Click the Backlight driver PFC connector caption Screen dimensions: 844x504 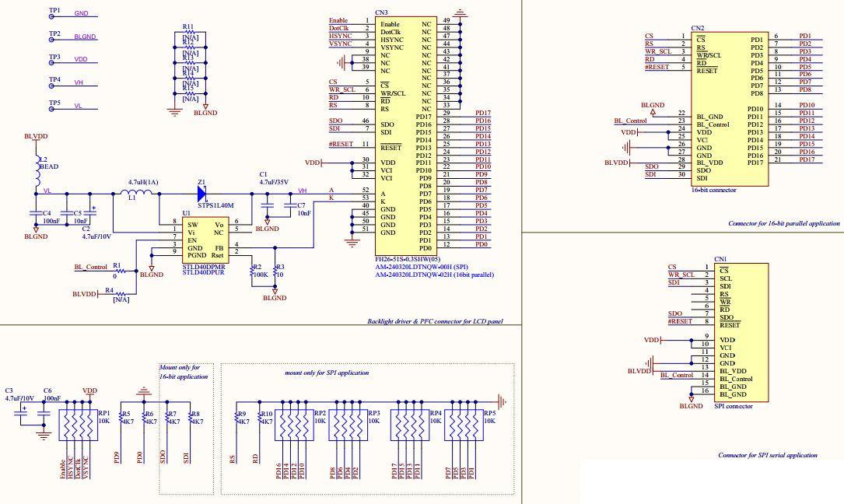(x=436, y=320)
